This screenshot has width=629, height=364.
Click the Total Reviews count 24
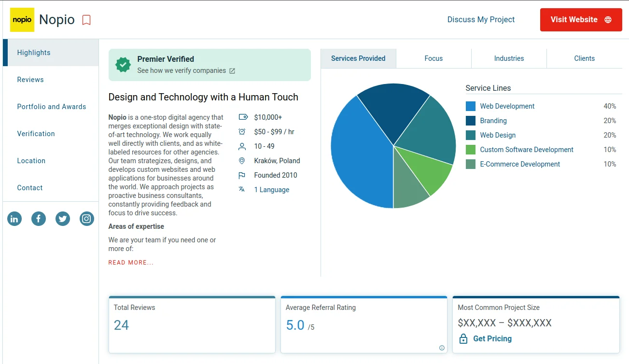point(121,325)
